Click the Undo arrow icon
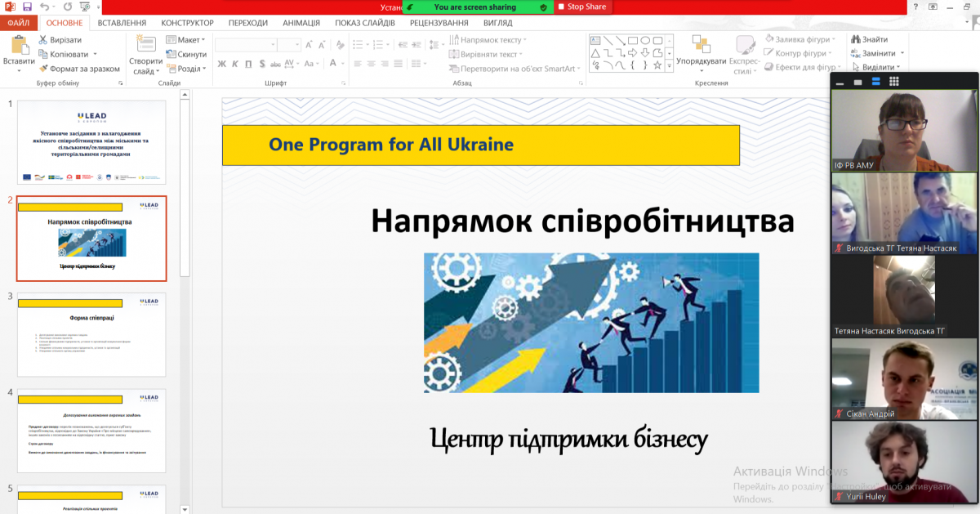 [x=44, y=7]
